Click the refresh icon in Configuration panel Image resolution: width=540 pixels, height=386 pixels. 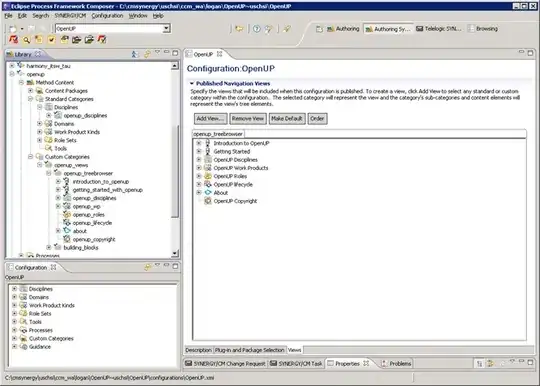[x=147, y=267]
